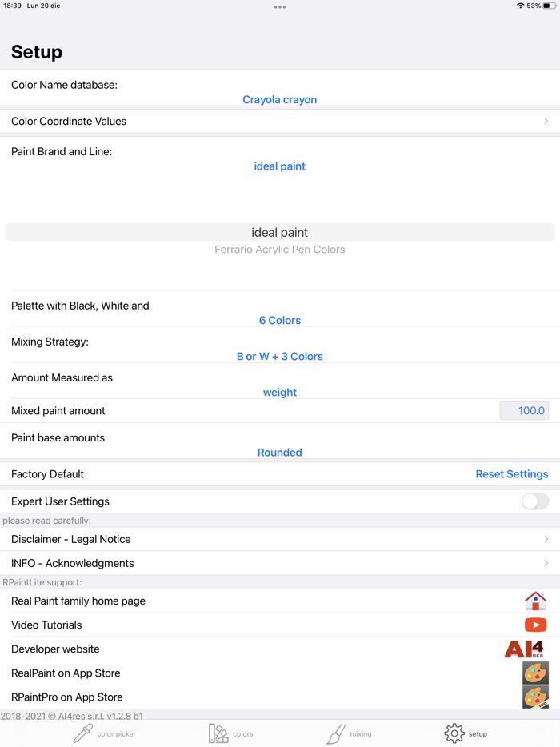Open the colors swatch book tab
The width and height of the screenshot is (560, 747).
(230, 733)
